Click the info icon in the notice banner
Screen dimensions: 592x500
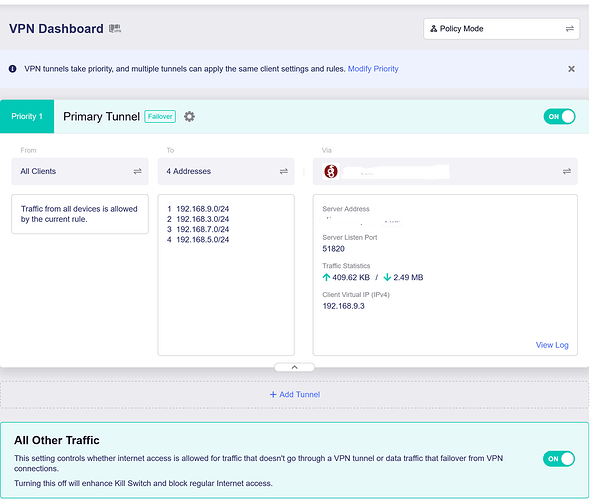(12, 69)
